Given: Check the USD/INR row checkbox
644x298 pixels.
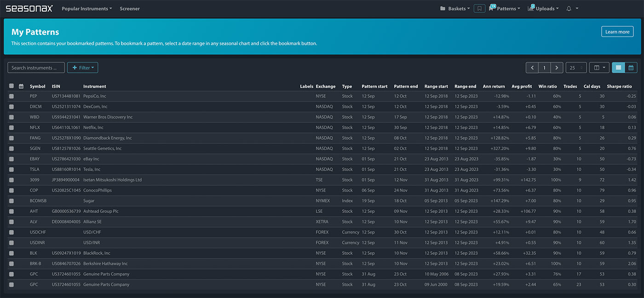Looking at the screenshot, I should tap(11, 243).
